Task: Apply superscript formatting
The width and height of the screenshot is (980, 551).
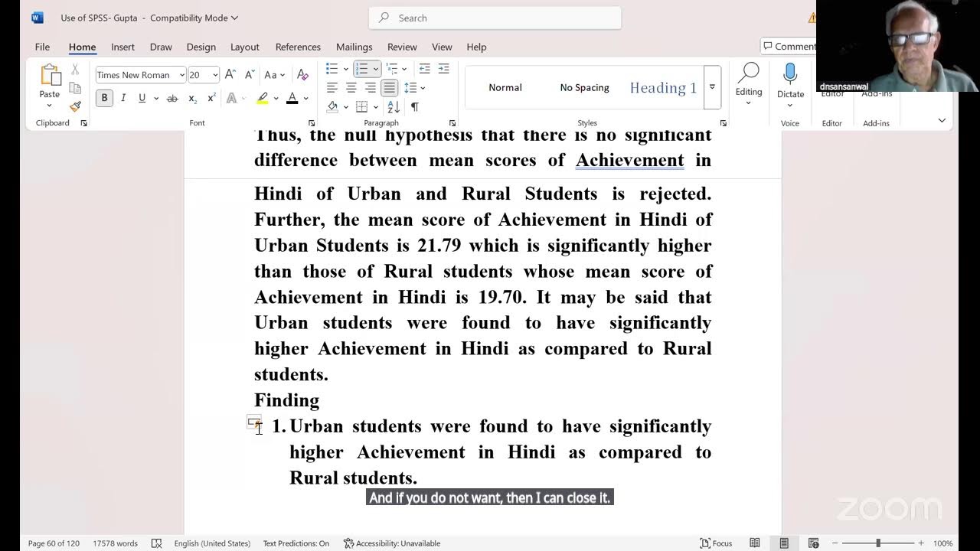Action: tap(211, 98)
